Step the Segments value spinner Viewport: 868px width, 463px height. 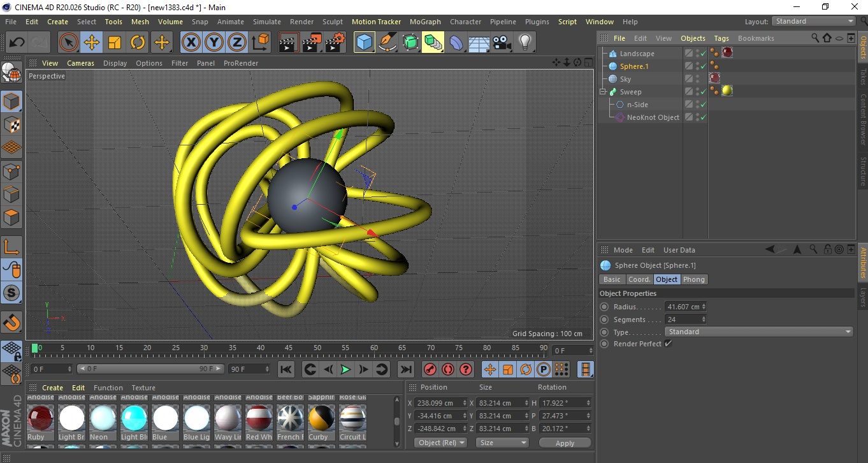[704, 320]
